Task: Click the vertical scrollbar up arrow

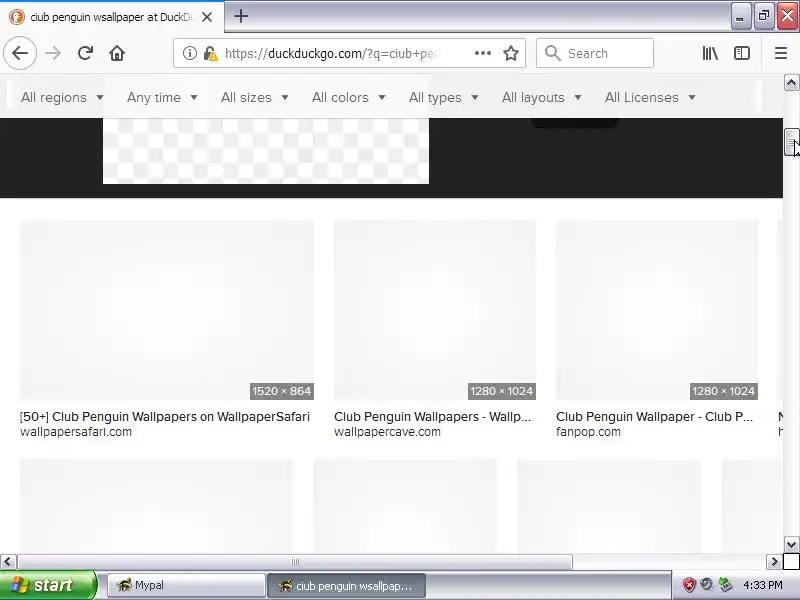Action: (791, 83)
